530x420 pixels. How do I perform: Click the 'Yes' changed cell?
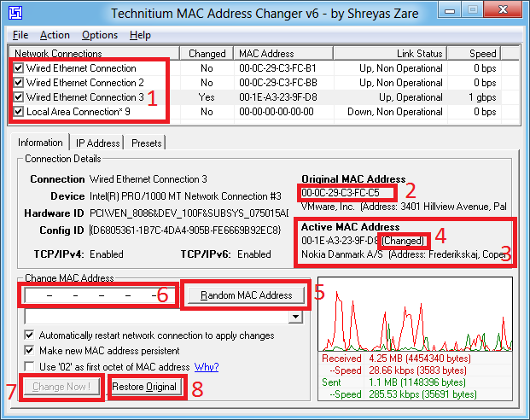click(207, 97)
